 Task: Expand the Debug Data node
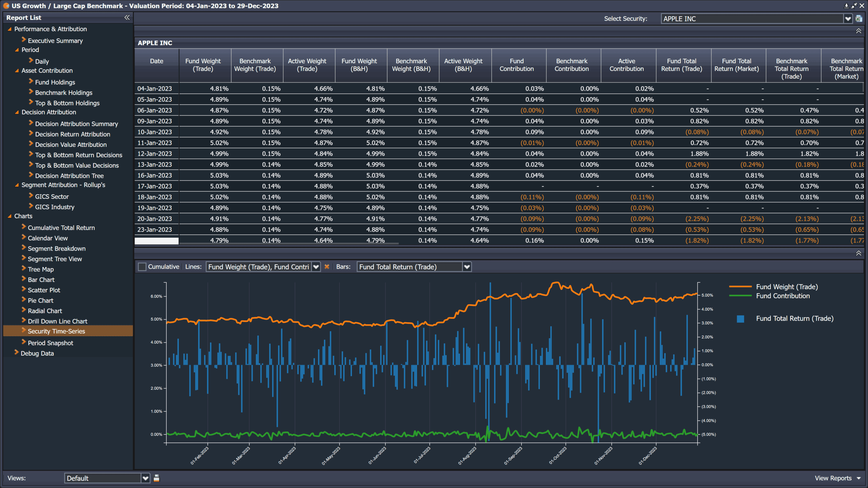[16, 352]
